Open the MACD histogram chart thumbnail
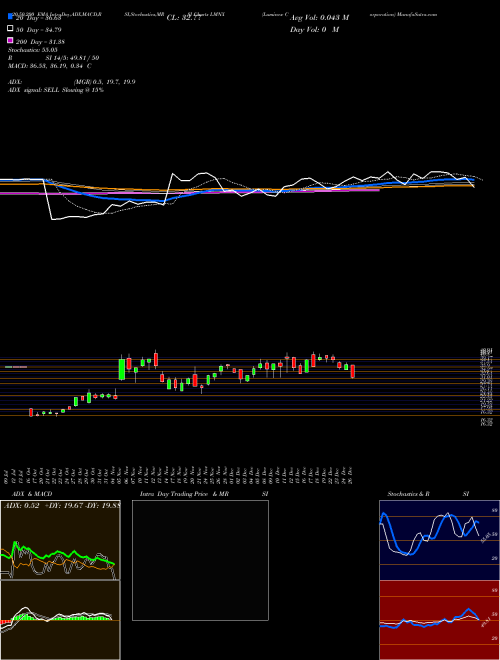Screen dimensions: 500x660 coord(60,620)
